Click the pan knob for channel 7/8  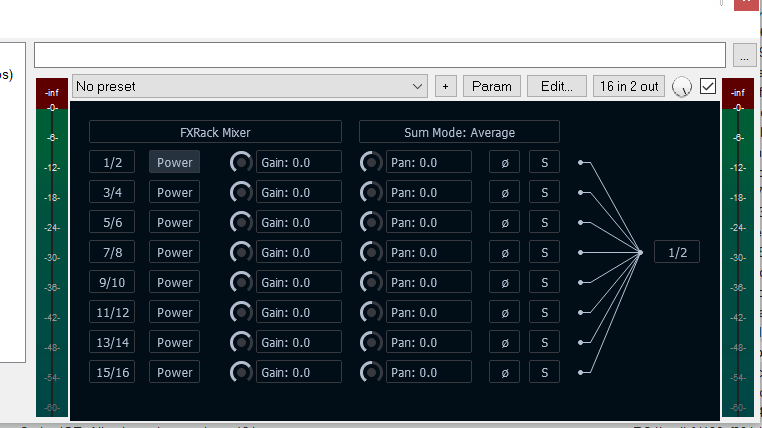[371, 253]
